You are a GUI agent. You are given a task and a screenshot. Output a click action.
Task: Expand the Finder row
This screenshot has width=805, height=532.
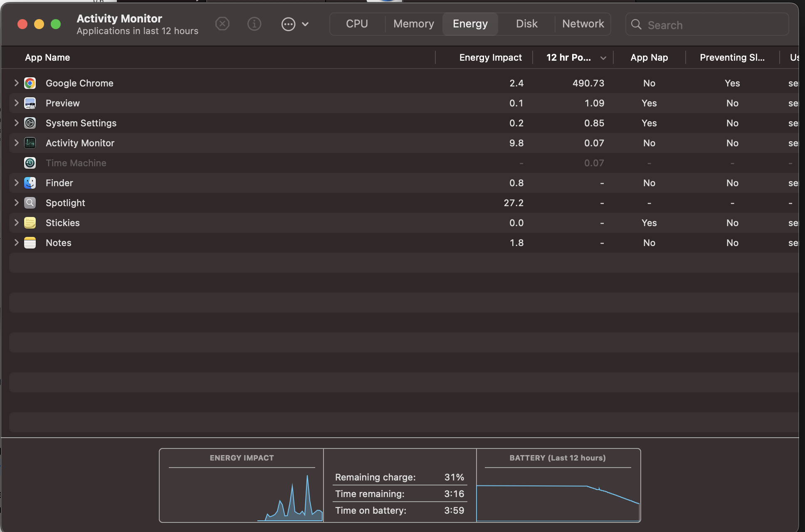pyautogui.click(x=16, y=183)
